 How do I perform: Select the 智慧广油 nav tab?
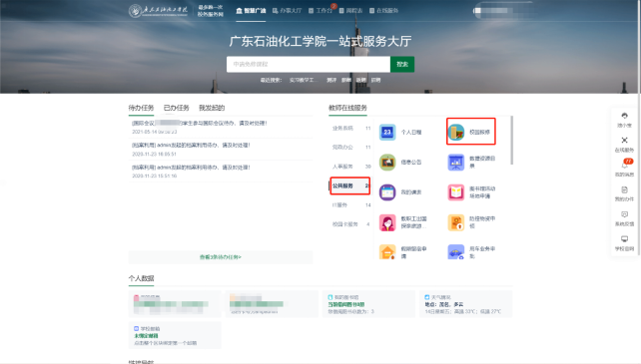251,11
